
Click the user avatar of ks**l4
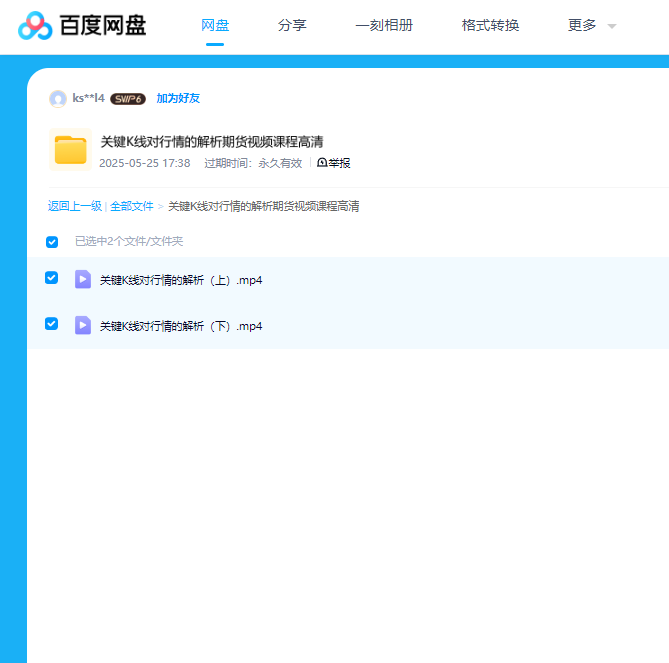click(58, 99)
